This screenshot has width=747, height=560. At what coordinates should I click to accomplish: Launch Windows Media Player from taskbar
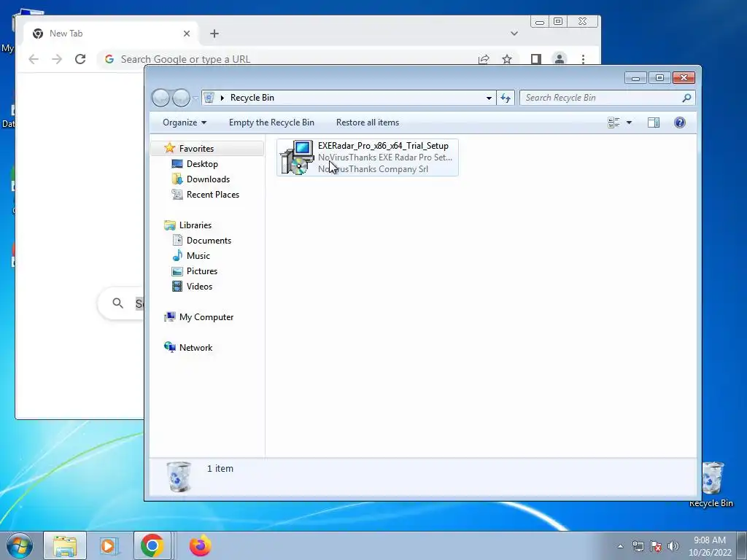click(x=109, y=545)
